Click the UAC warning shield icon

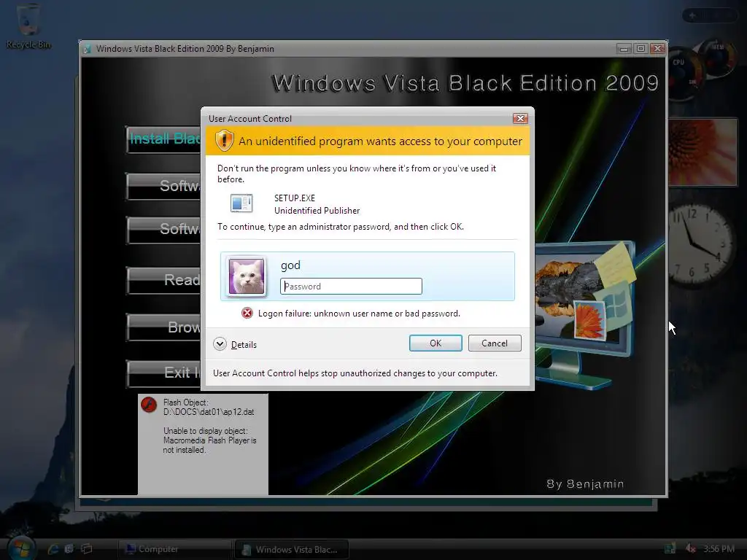pos(224,141)
